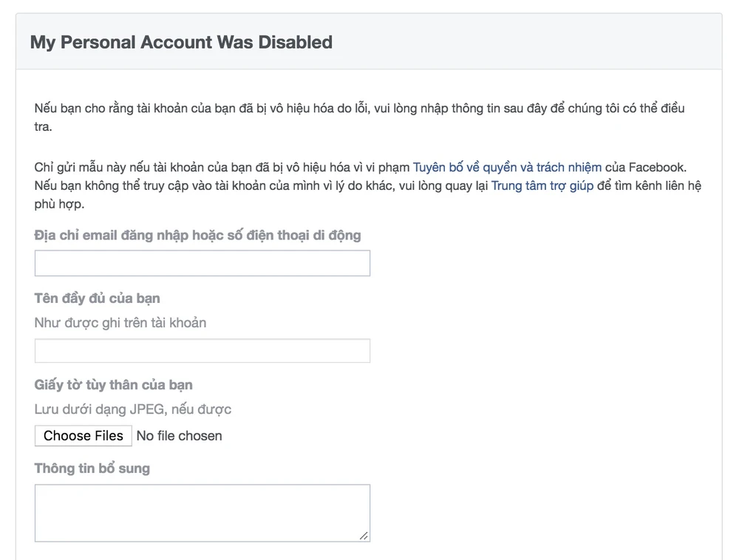Viewport: 739px width, 560px height.
Task: Click the 'No file chosen' status text
Action: 179,436
